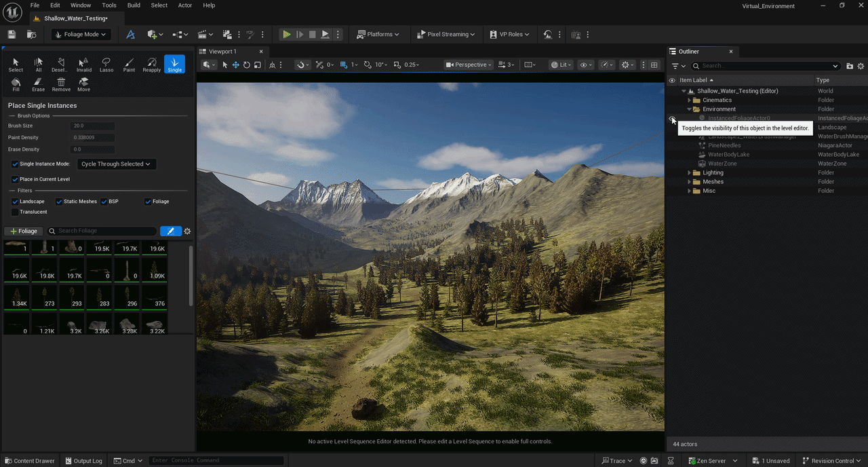
Task: Open the Platforms dropdown
Action: point(378,34)
